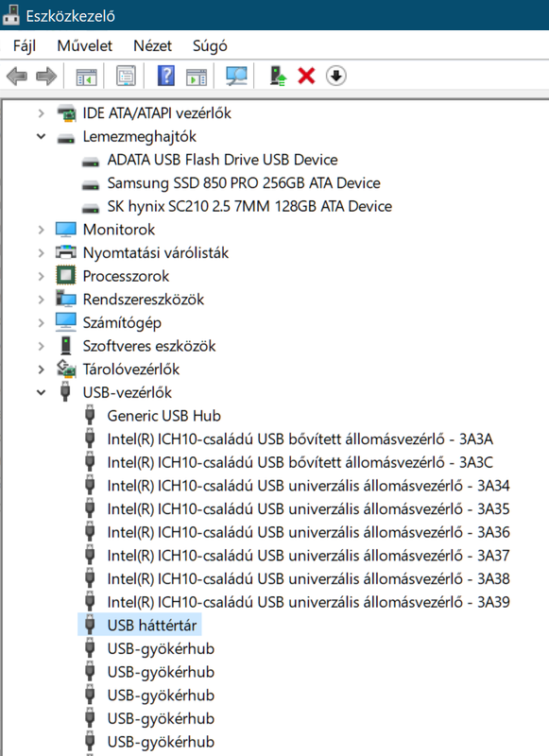
Task: Expand the Szoftveres eszközök node
Action: tap(42, 346)
